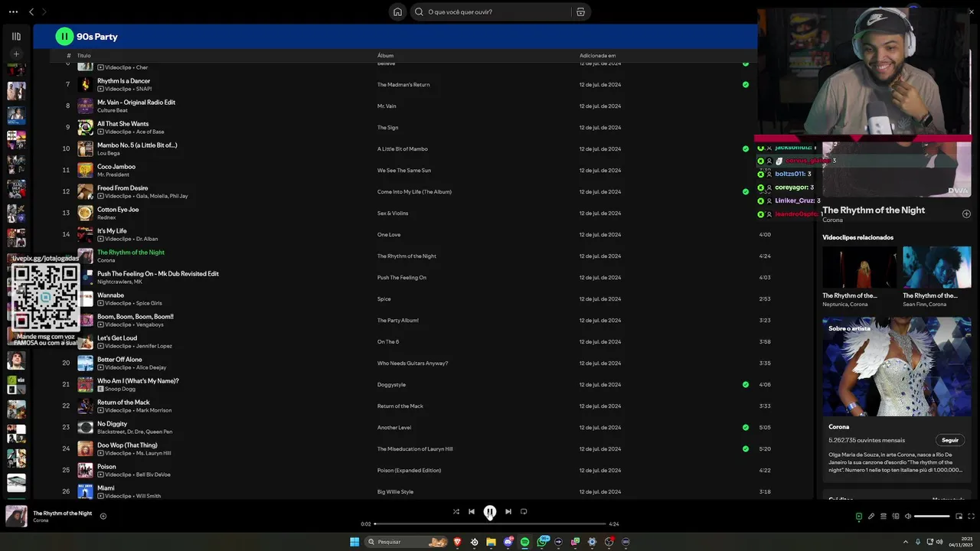Open Windows Start menu
The image size is (980, 551).
pyautogui.click(x=354, y=542)
